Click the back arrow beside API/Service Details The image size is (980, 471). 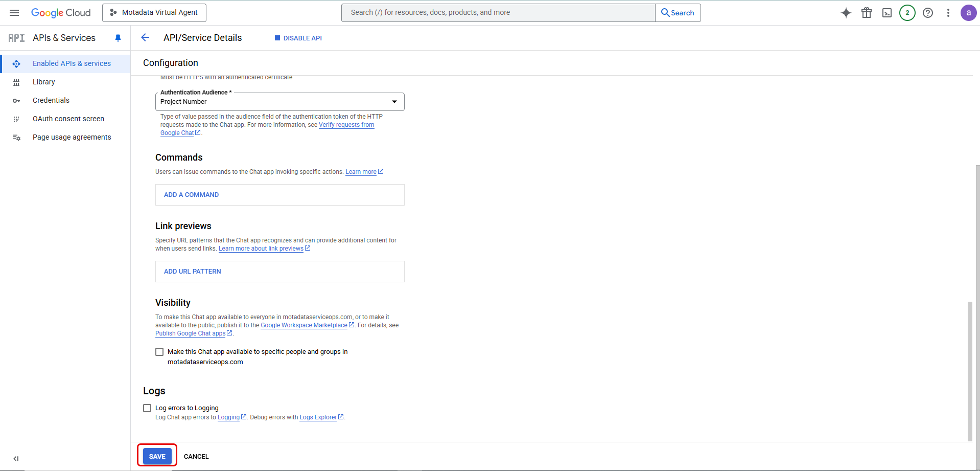click(x=145, y=38)
